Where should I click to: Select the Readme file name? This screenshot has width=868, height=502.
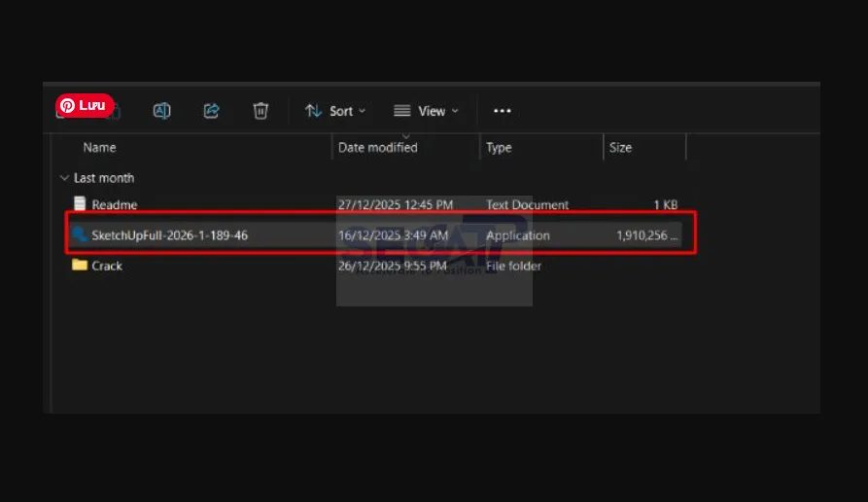pyautogui.click(x=115, y=204)
